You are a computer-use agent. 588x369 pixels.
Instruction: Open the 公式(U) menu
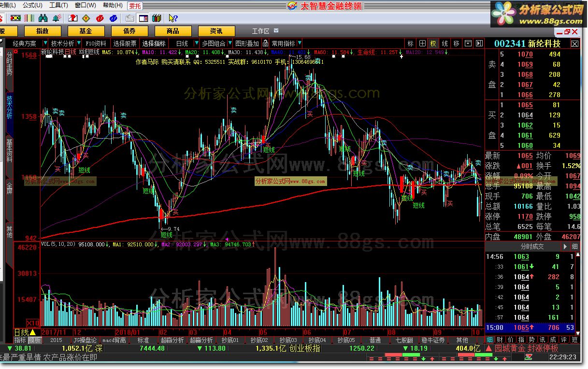(x=32, y=5)
